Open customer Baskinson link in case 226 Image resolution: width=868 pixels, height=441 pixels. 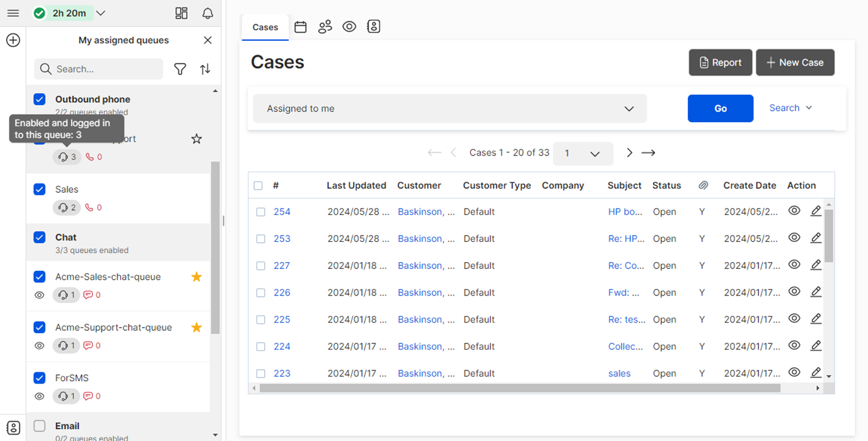tap(426, 292)
